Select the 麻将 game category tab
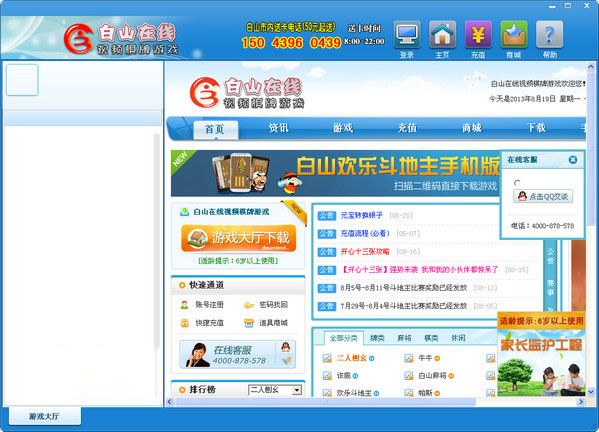Screen dimensions: 599x432 coord(404,338)
